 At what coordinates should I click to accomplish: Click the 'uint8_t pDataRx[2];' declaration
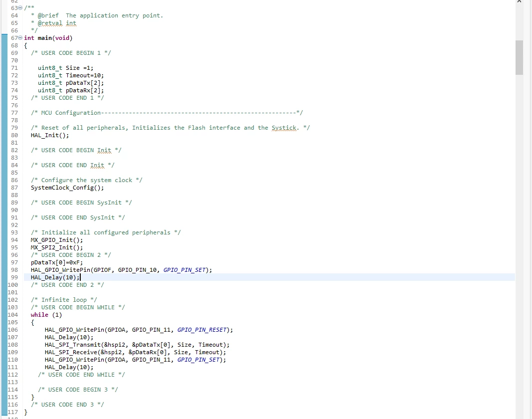pos(71,90)
